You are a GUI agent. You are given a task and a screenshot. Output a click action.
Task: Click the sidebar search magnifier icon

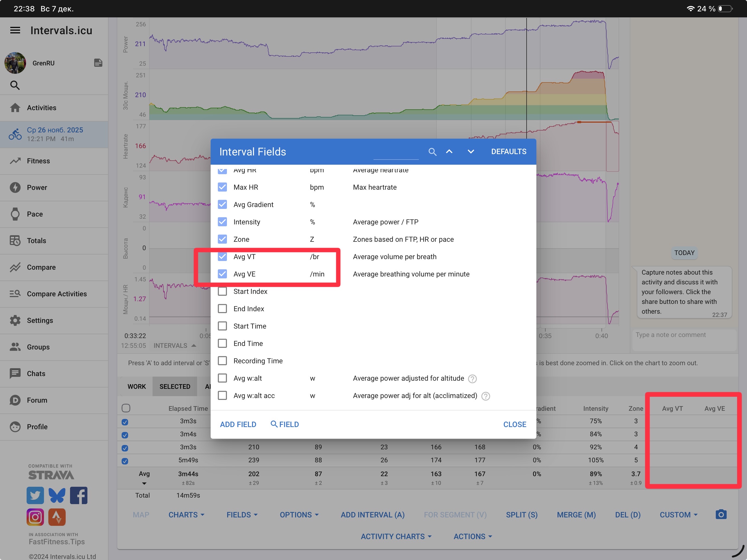coord(15,85)
